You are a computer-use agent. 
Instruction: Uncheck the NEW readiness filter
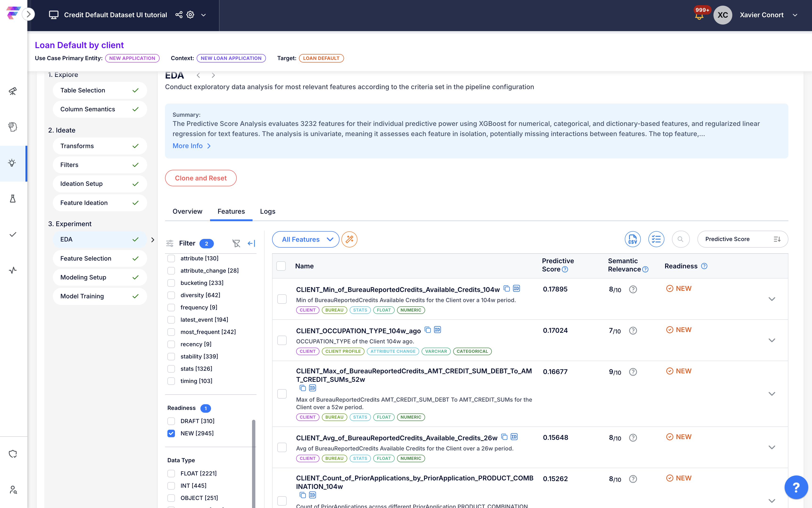click(171, 433)
